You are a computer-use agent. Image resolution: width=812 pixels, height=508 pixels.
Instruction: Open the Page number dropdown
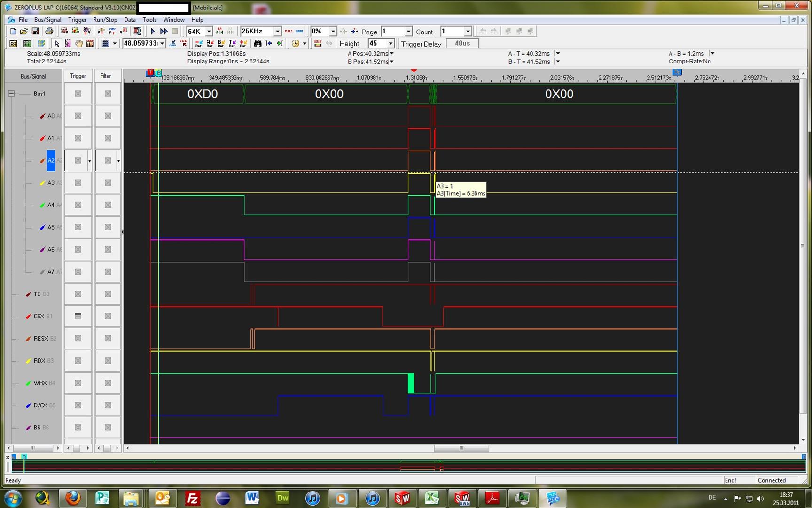(408, 32)
